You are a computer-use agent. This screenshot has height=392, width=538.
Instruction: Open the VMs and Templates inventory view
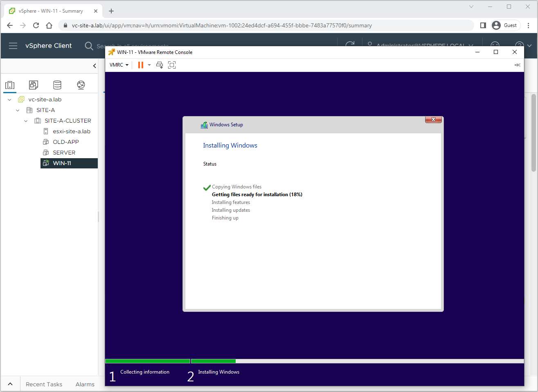[x=34, y=85]
